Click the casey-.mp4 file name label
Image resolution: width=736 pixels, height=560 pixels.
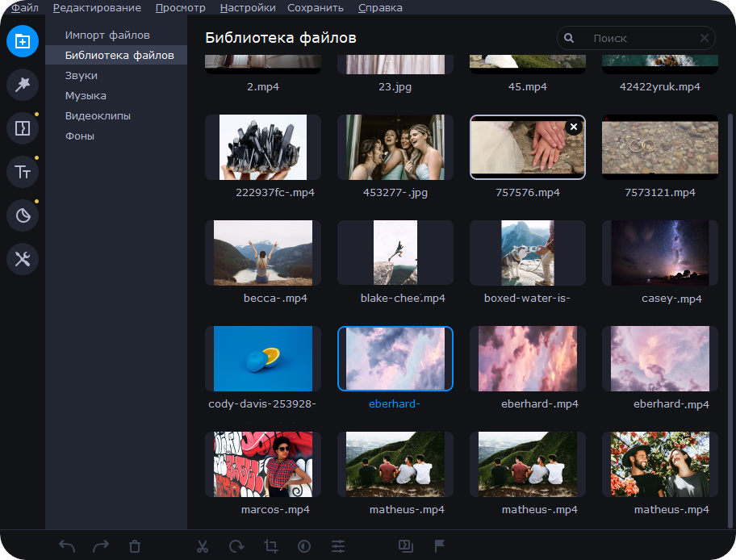(x=671, y=299)
